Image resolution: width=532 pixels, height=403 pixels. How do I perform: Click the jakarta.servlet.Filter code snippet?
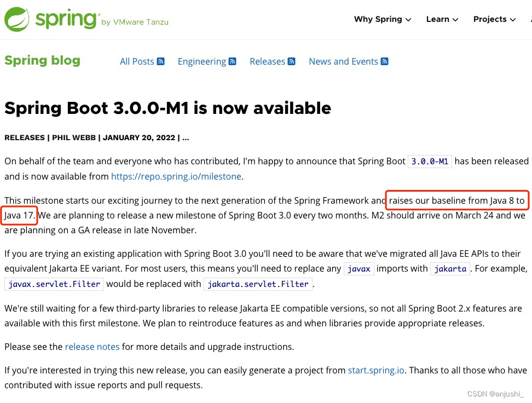pyautogui.click(x=258, y=284)
